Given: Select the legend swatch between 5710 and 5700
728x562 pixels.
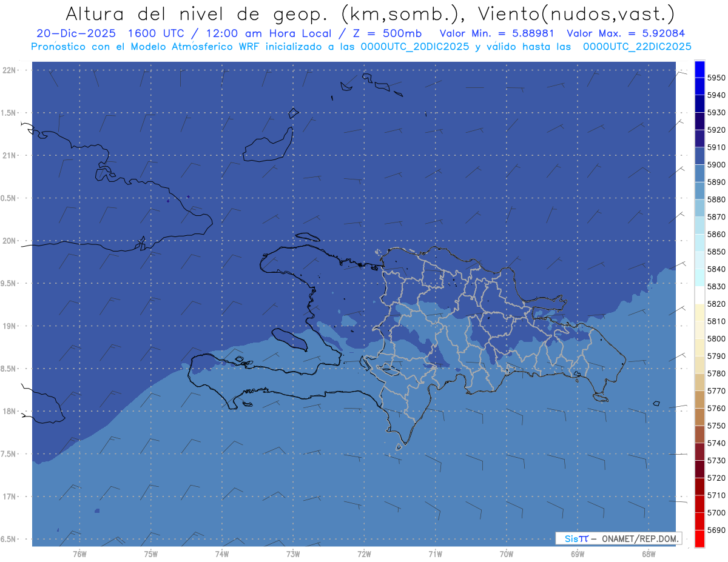Looking at the screenshot, I should 699,504.
